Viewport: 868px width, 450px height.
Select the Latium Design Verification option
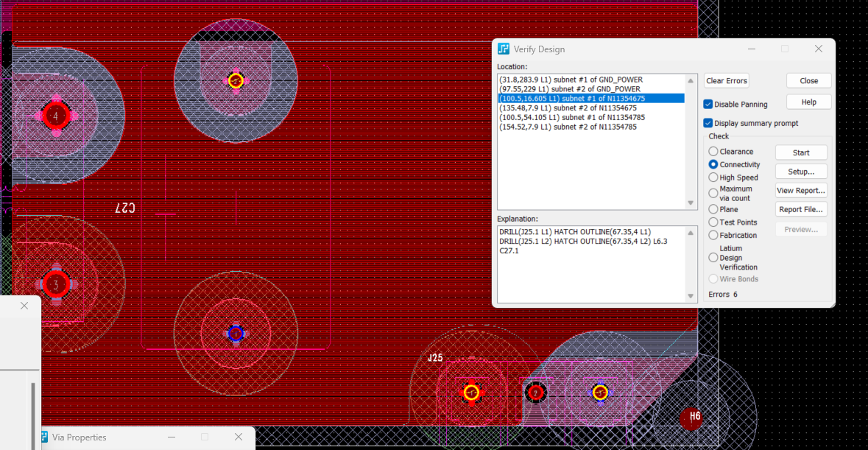click(x=713, y=257)
